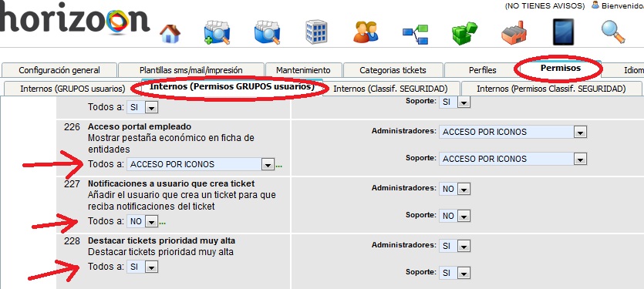Open the users people icon

[366, 32]
